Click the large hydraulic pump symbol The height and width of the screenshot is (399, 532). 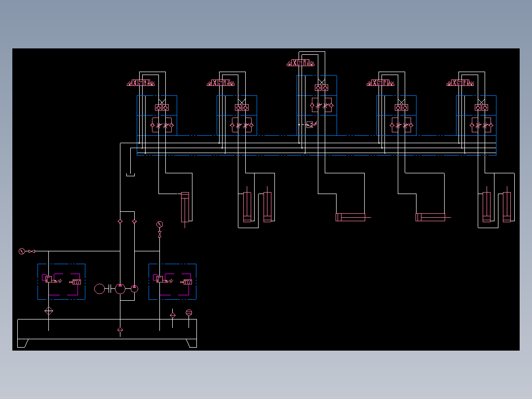[x=120, y=289]
